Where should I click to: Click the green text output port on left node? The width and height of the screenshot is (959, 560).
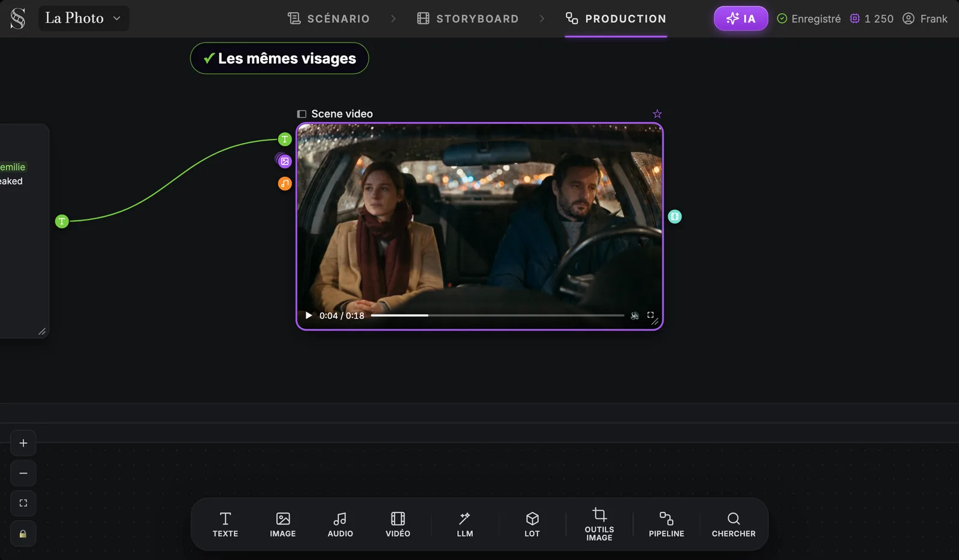[x=62, y=222]
